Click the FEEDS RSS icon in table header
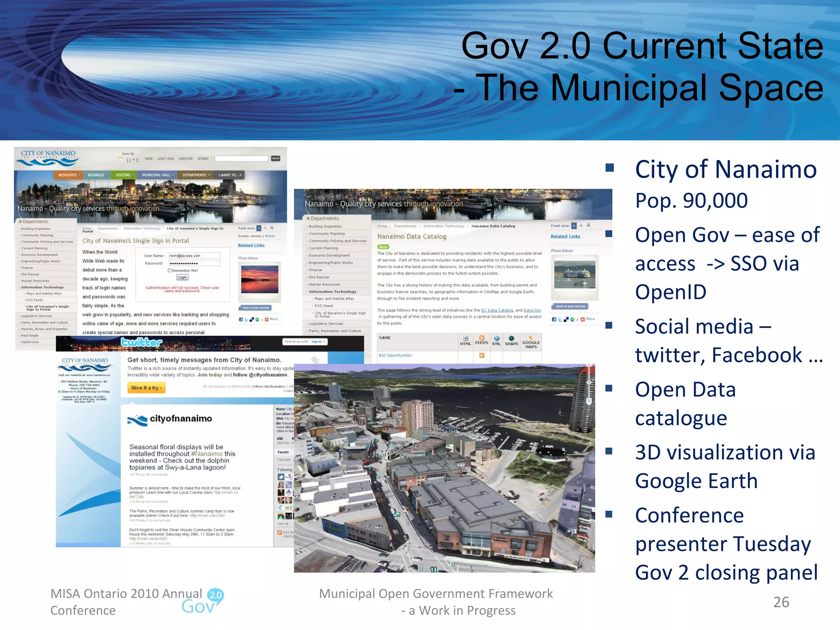The height and width of the screenshot is (630, 840). tap(482, 338)
